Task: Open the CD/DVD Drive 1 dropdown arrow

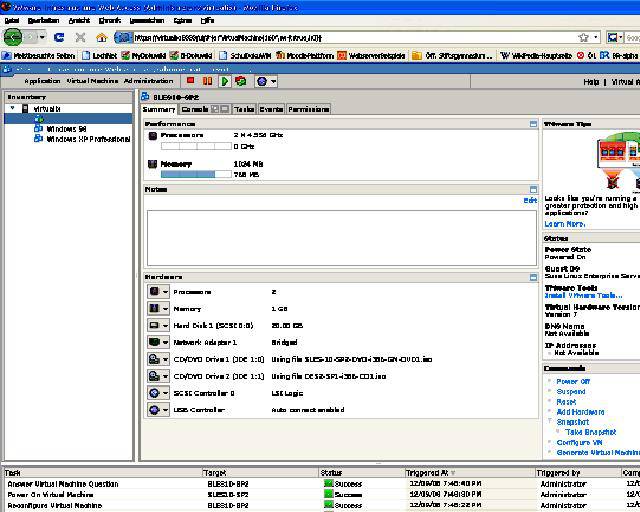Action: point(166,359)
